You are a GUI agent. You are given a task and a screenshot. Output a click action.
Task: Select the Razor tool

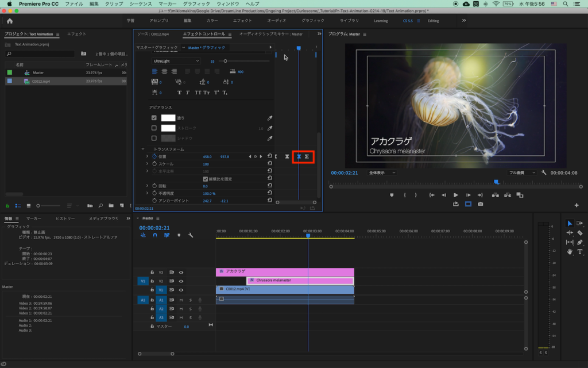[580, 233]
